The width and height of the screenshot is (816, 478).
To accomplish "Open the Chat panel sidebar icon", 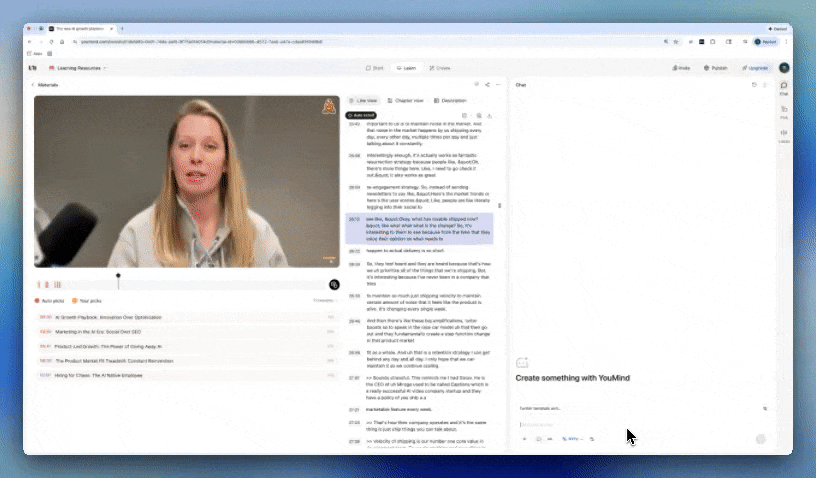I will point(784,87).
